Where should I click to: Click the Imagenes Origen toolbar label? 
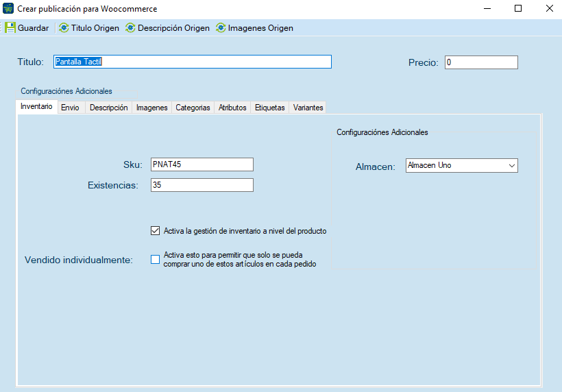pos(260,28)
